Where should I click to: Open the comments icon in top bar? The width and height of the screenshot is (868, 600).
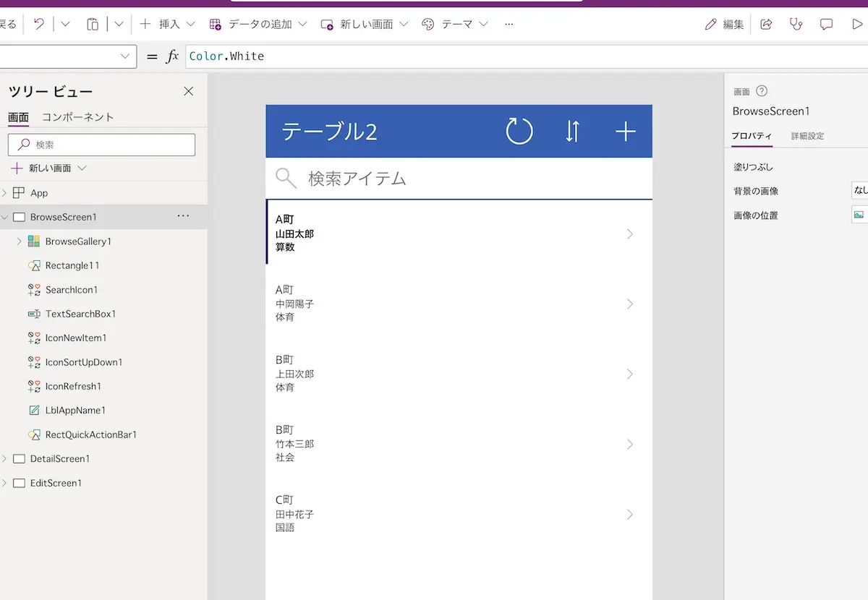(826, 24)
